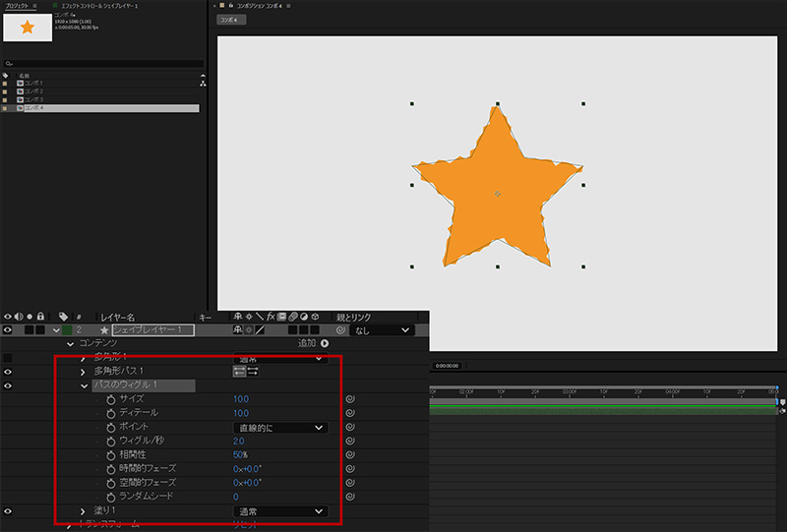Click the timeline current time display 0:00:00:00

point(449,366)
